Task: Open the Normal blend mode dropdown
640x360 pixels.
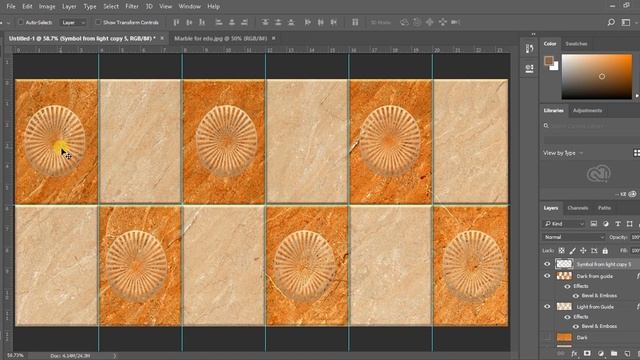Action: [573, 237]
